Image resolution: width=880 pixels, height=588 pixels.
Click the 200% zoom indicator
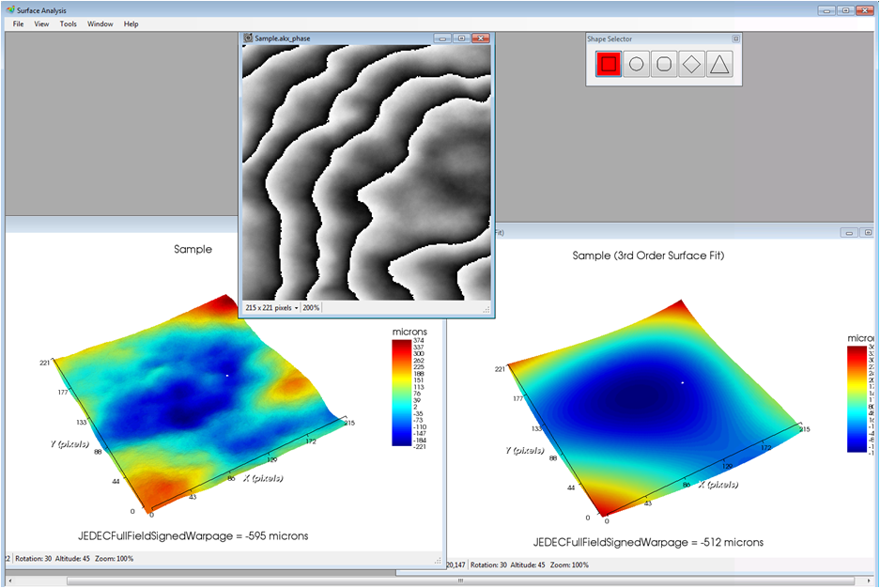click(x=311, y=308)
